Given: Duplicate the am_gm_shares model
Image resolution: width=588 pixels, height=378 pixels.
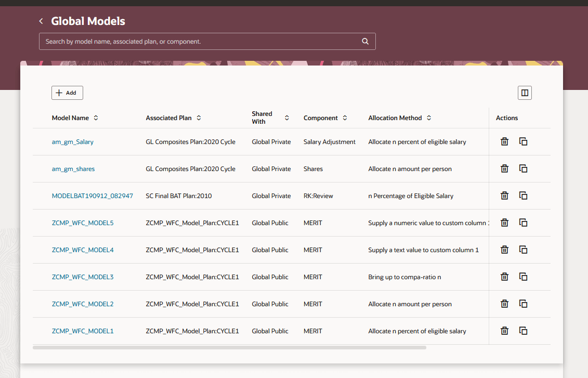Looking at the screenshot, I should [x=523, y=169].
